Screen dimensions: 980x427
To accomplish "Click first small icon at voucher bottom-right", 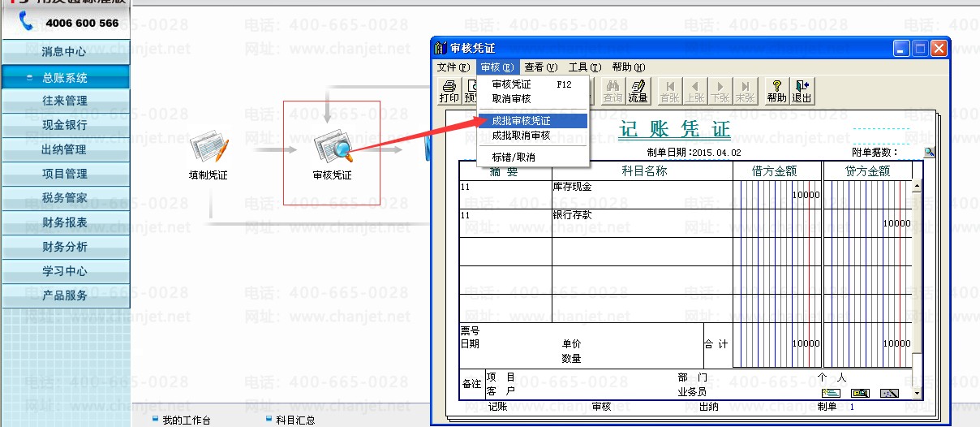I will coord(831,394).
